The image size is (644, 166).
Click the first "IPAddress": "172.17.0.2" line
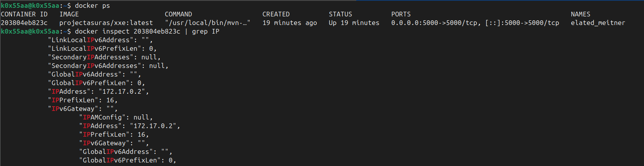coord(98,91)
